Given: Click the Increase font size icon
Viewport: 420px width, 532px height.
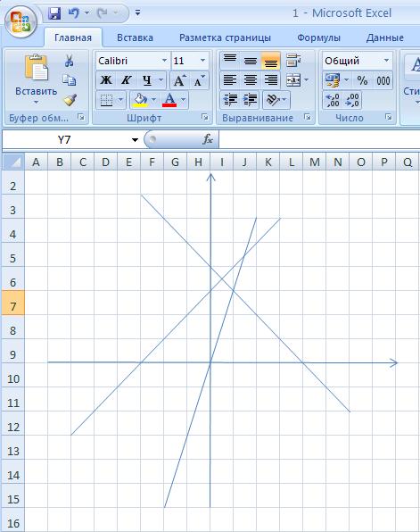Looking at the screenshot, I should click(179, 80).
